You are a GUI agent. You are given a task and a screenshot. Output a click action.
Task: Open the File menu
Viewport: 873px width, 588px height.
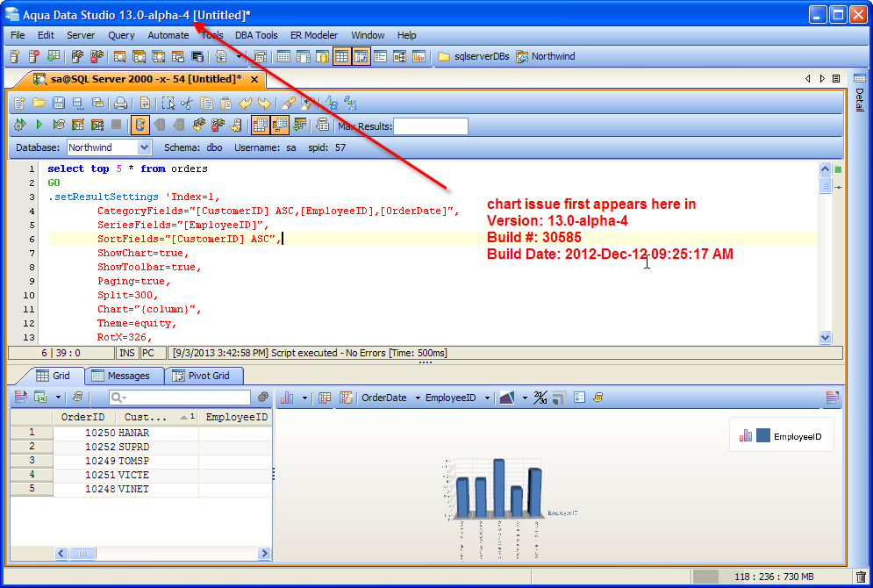(18, 35)
